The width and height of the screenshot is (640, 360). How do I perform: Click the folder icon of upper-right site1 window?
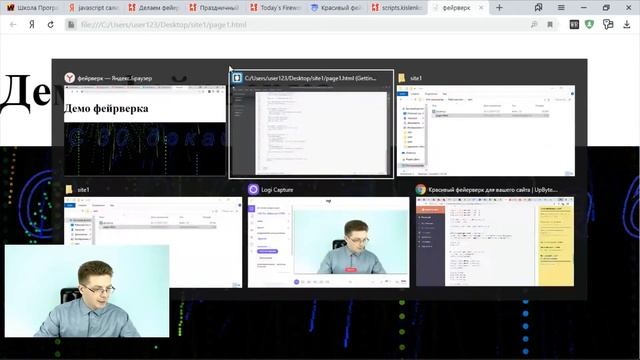(x=402, y=78)
